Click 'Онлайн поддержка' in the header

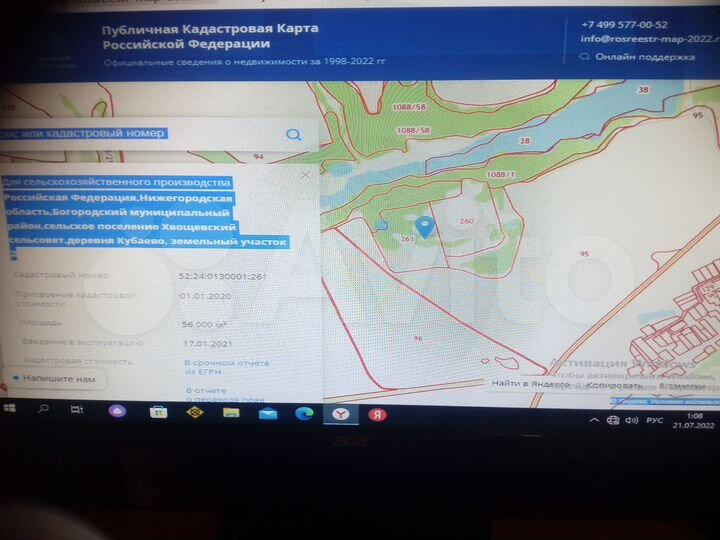[x=637, y=57]
